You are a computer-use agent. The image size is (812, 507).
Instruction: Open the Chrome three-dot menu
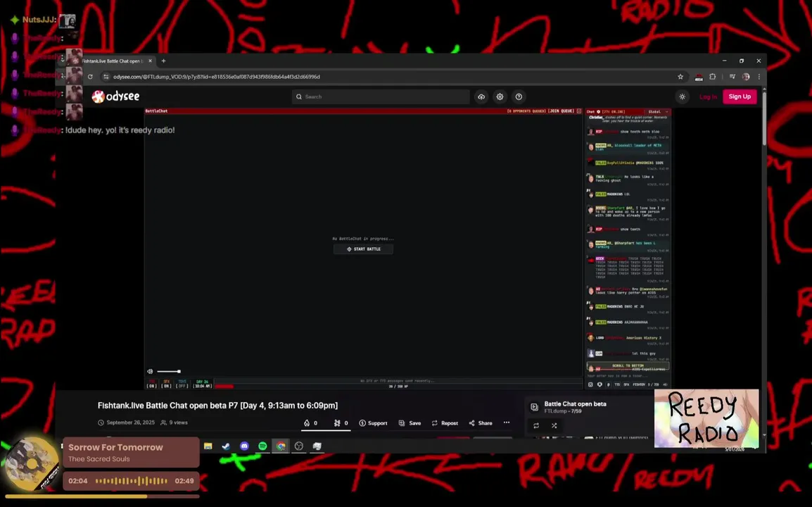pos(759,77)
